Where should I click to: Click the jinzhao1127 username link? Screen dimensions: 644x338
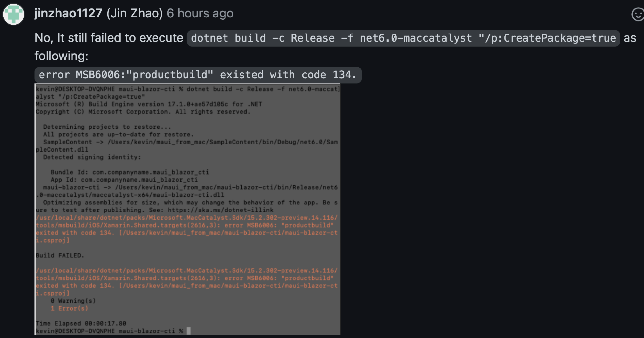[68, 13]
